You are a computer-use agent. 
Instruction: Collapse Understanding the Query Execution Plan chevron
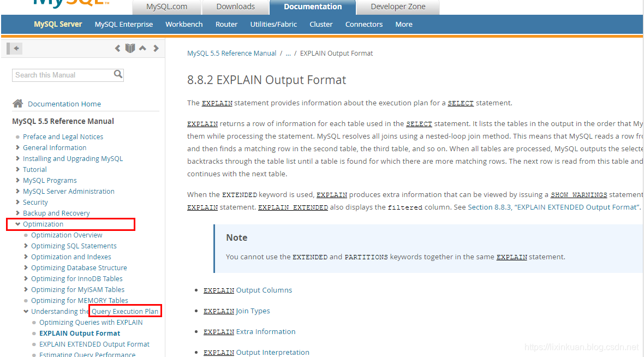point(26,311)
